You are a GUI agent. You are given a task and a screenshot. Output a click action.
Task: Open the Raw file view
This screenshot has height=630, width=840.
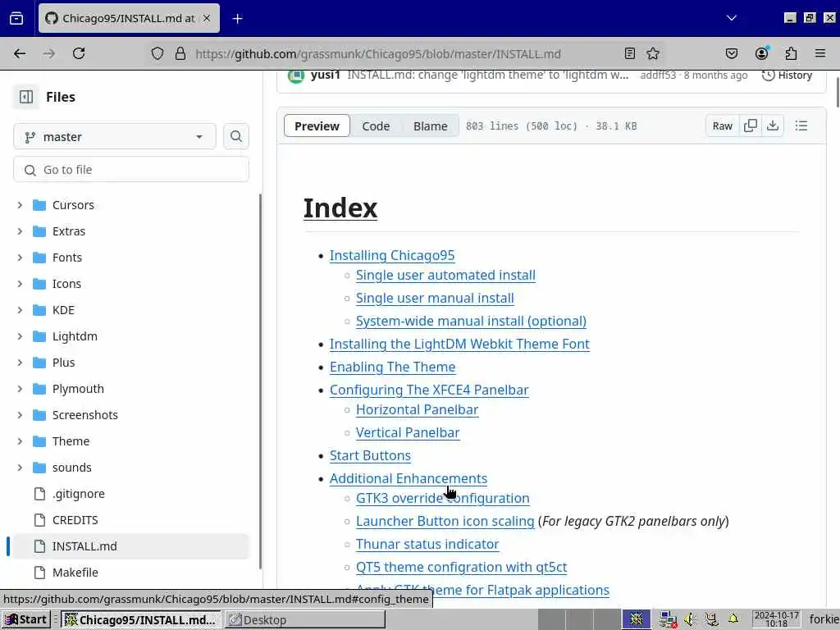[722, 126]
